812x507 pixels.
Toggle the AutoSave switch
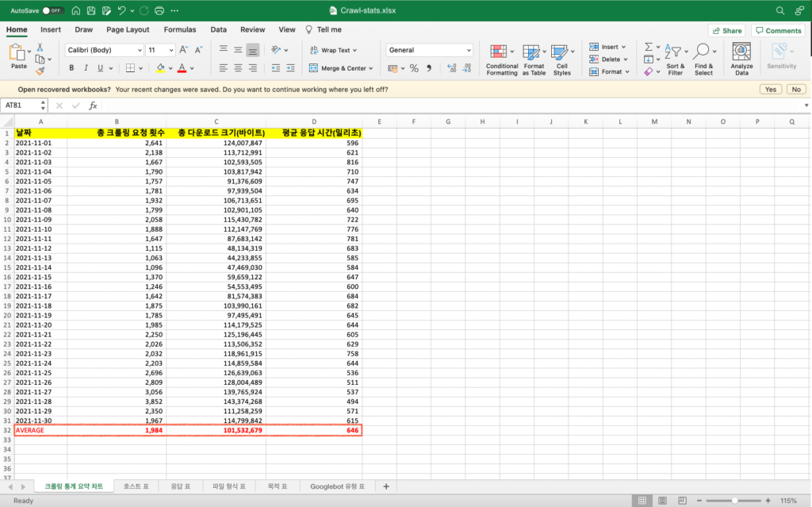(52, 10)
